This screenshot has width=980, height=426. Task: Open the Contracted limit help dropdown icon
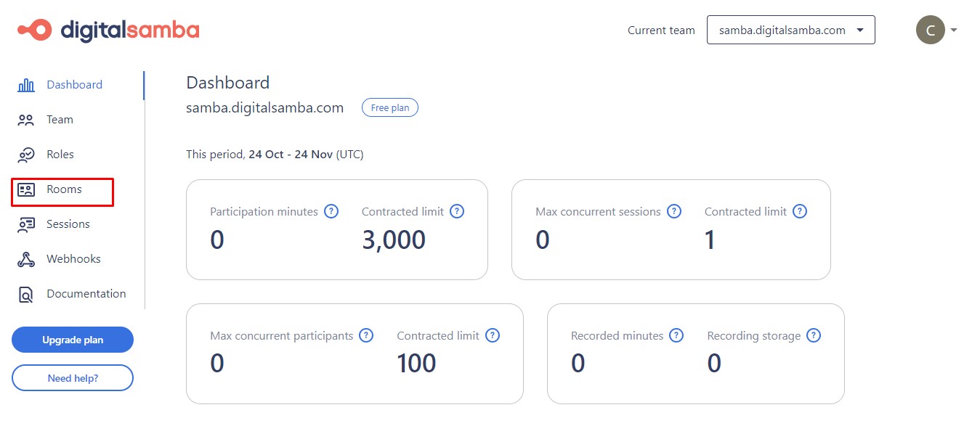click(x=457, y=211)
